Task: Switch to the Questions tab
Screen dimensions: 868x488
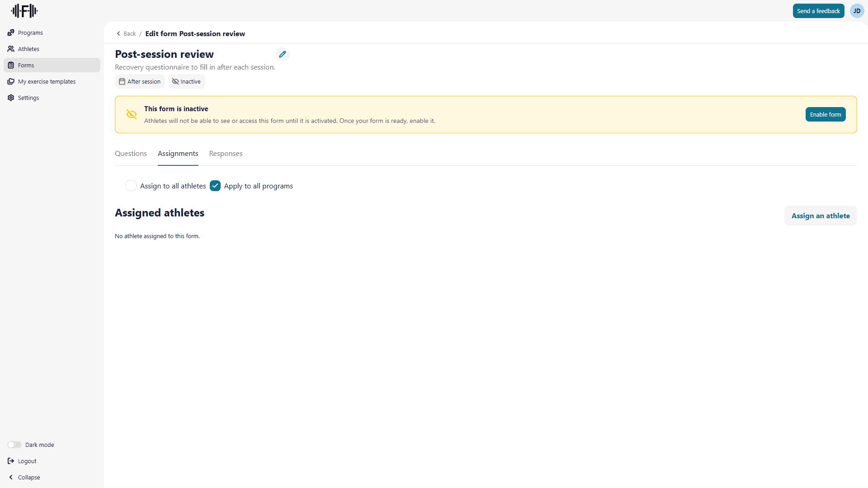Action: click(x=131, y=154)
